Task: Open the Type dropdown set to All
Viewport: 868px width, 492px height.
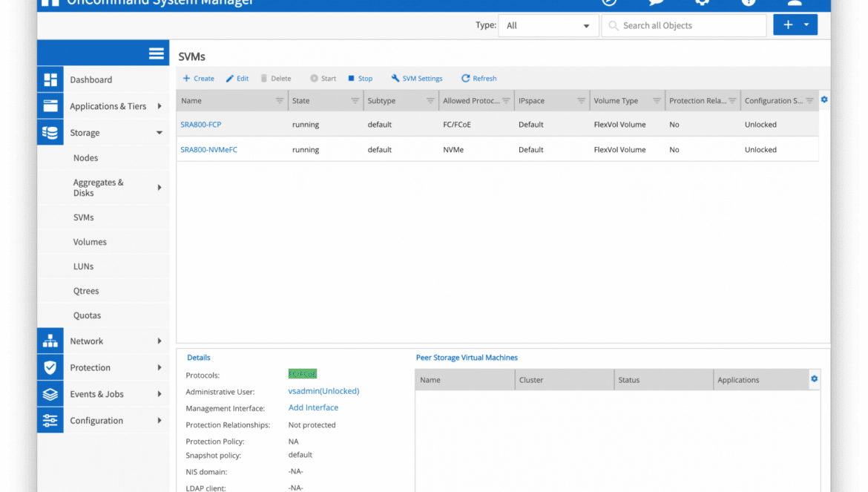Action: coord(548,25)
